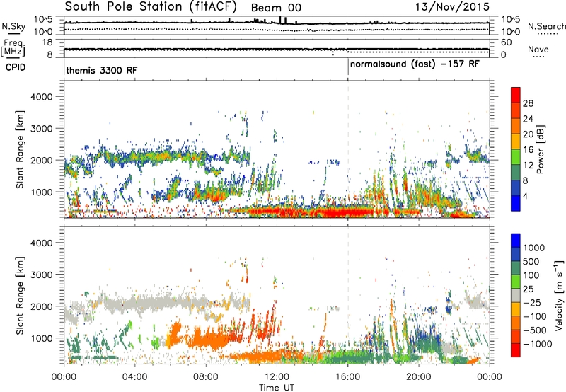Click the '2000' tick on velocity panel
Image resolution: width=566 pixels, height=392 pixels.
tap(42, 306)
